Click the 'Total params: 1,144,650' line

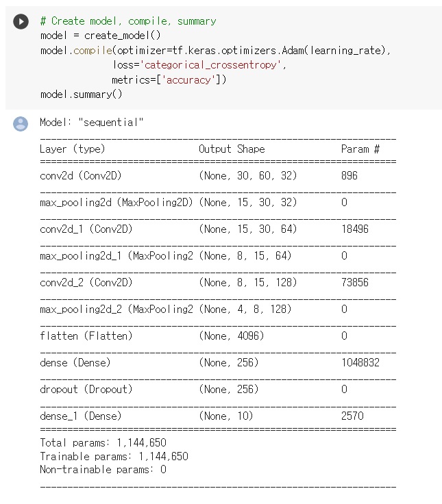coord(103,442)
